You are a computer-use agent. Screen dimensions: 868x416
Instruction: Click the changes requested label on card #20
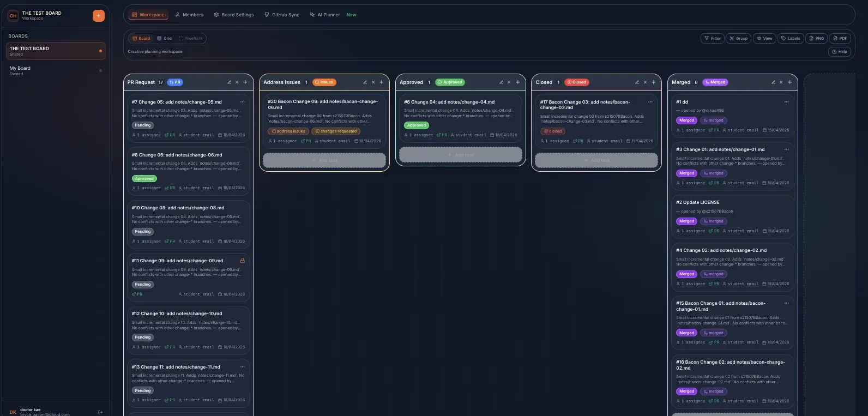coord(336,131)
